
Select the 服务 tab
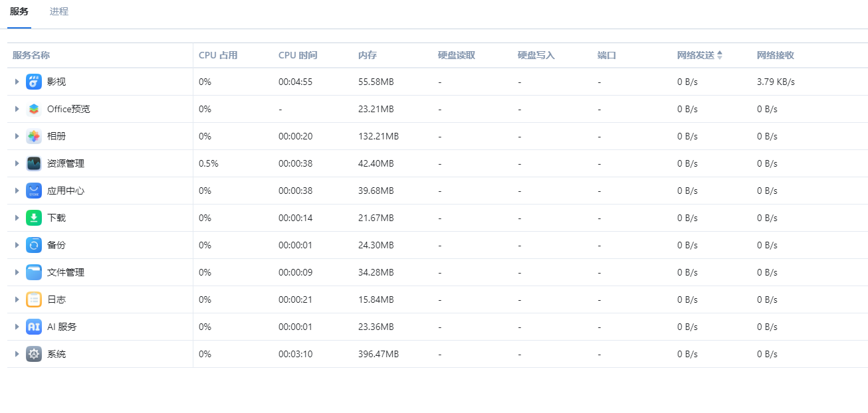(19, 12)
